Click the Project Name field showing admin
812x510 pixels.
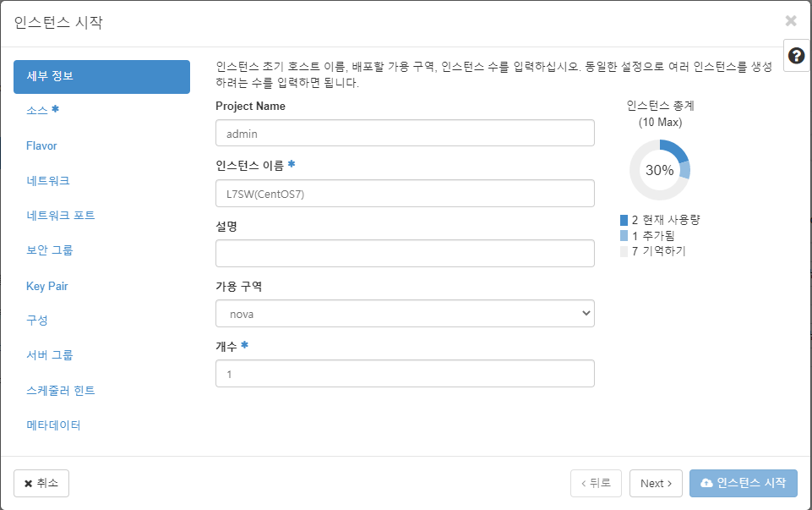click(405, 133)
